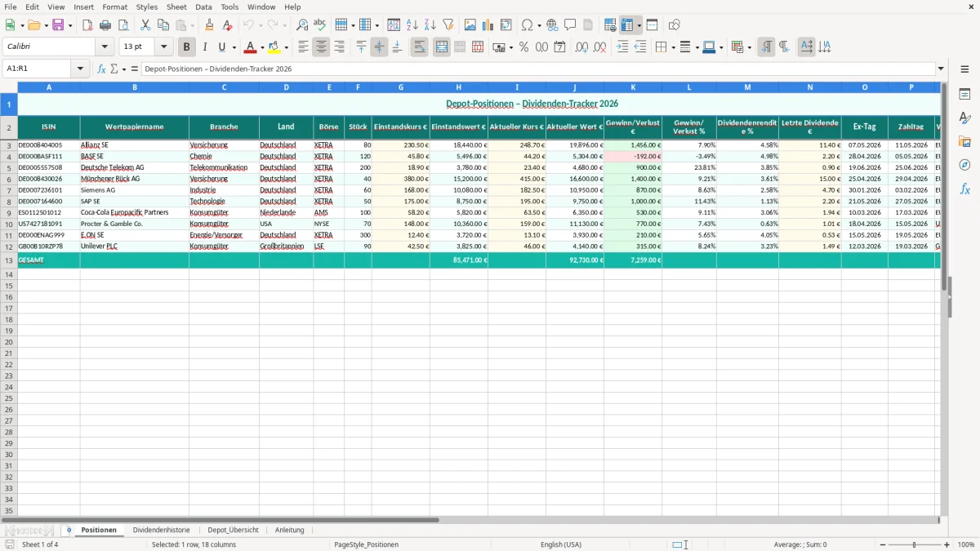Image resolution: width=980 pixels, height=551 pixels.
Task: Open sidebar Navigator compass icon
Action: [x=964, y=165]
